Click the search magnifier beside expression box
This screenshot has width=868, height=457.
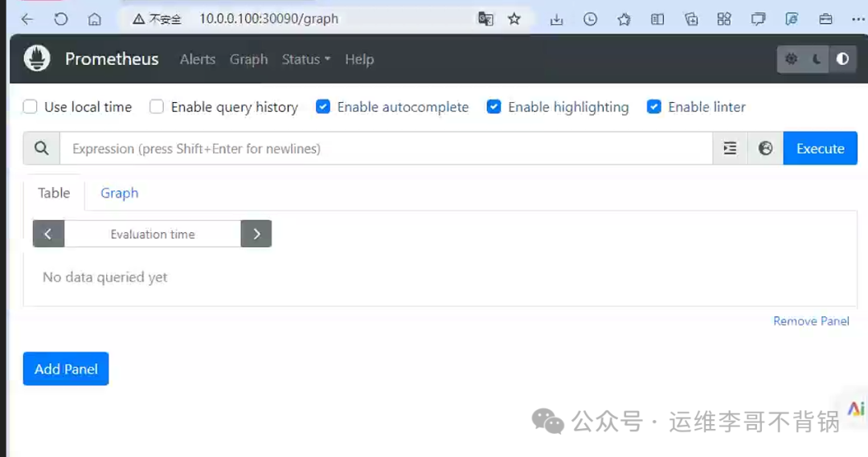(42, 149)
